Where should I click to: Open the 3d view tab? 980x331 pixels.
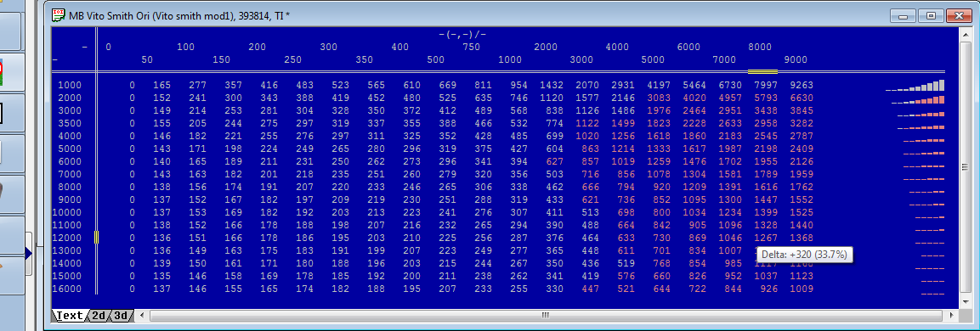[x=122, y=316]
